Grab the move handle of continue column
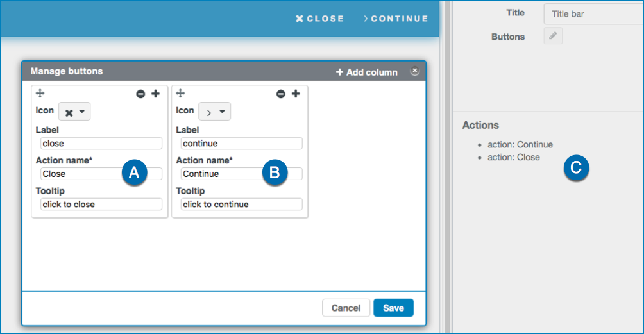The height and width of the screenshot is (334, 644). (x=180, y=93)
